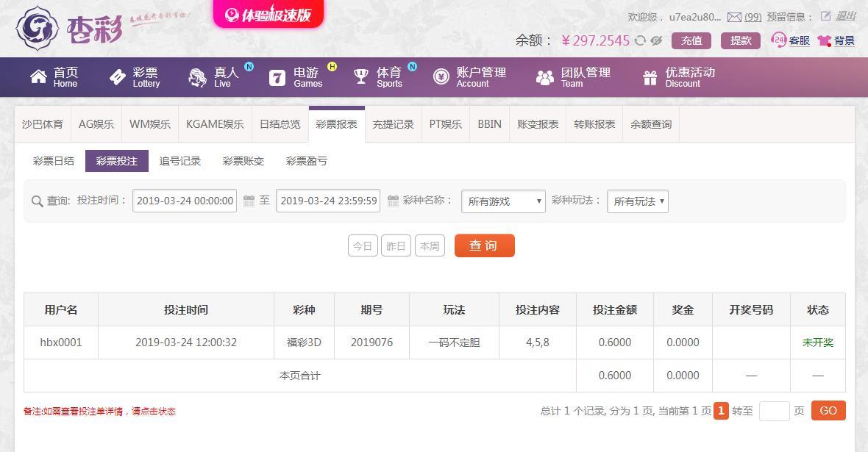This screenshot has height=452, width=868.
Task: Toggle balance visibility eye icon
Action: coord(657,40)
